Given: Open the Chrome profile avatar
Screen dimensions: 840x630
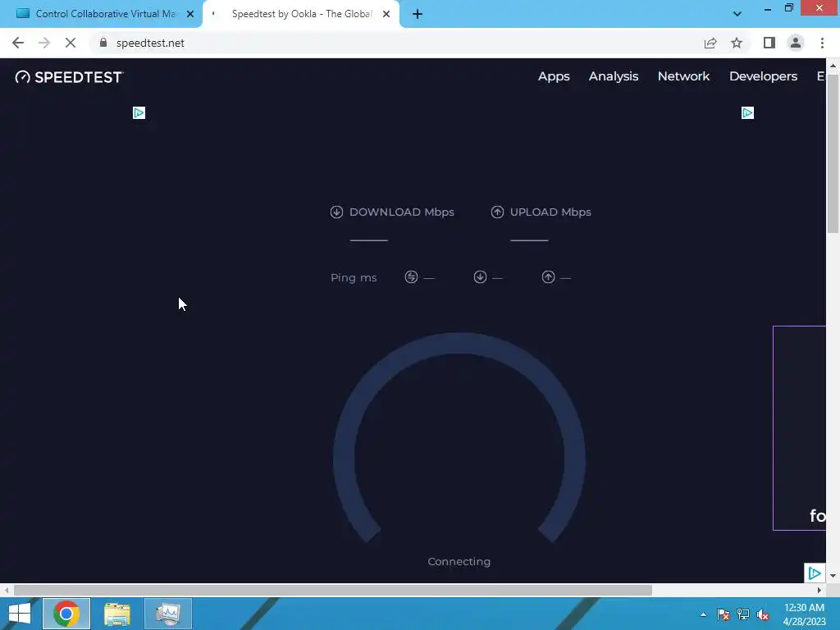Looking at the screenshot, I should [x=796, y=43].
